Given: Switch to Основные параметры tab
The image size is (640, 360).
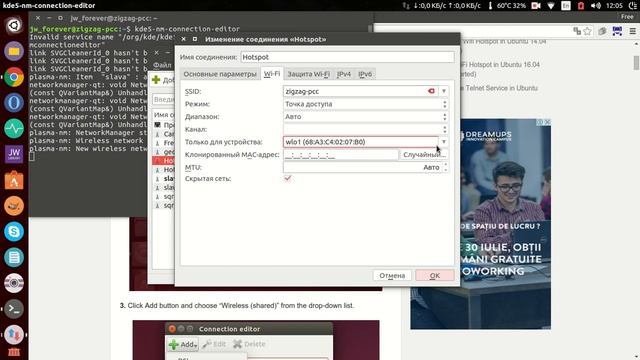Looking at the screenshot, I should (220, 74).
